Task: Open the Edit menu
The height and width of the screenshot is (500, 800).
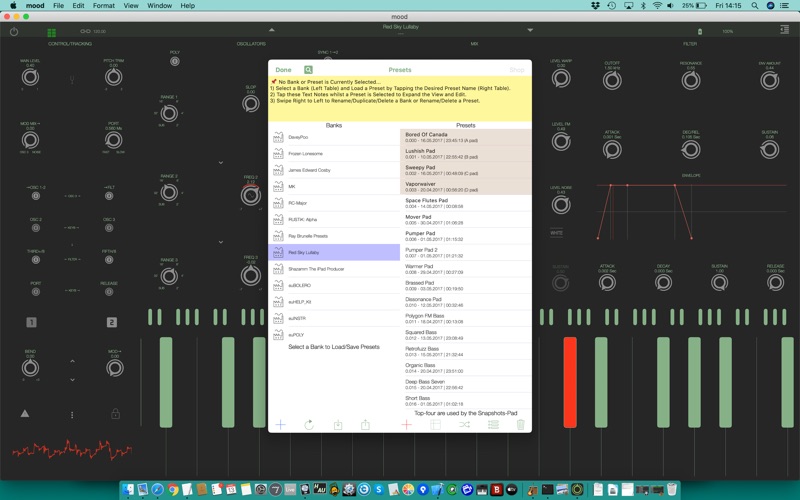Action: (78, 6)
